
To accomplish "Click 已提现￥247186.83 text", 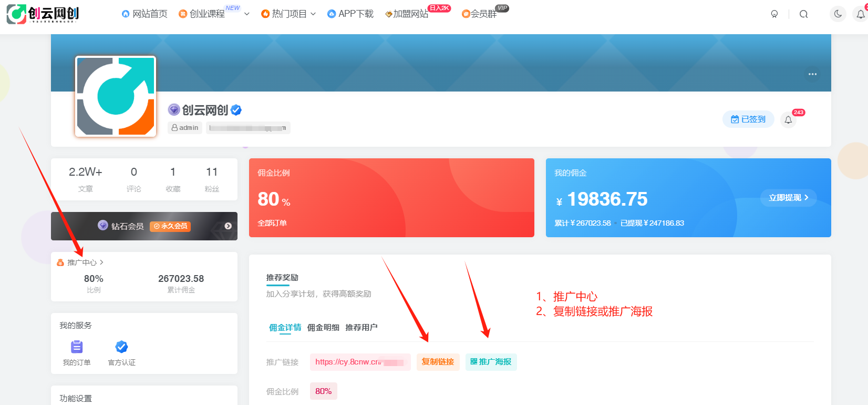I will pyautogui.click(x=652, y=223).
